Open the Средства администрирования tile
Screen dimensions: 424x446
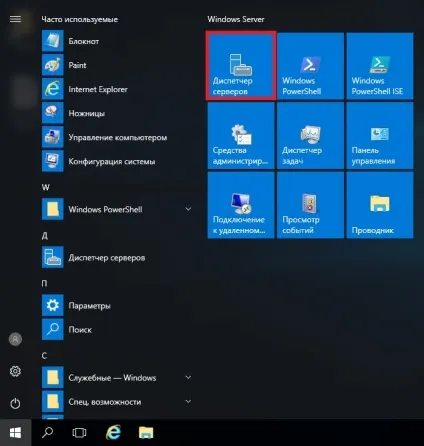[241, 135]
